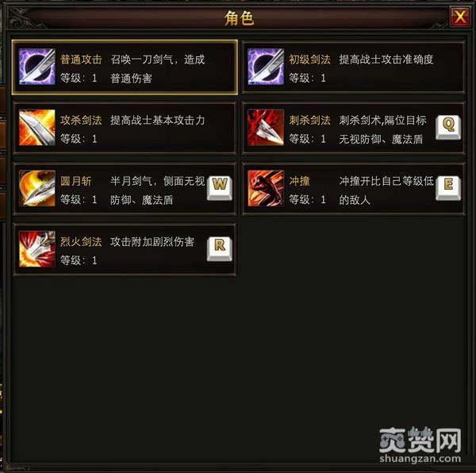Click the Q hotkey key for 刺杀剑法
Viewport: 476px width, 473px height.
(448, 128)
